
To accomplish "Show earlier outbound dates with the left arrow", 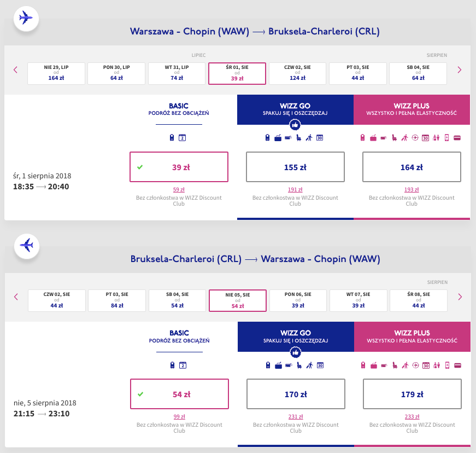I will [x=16, y=70].
